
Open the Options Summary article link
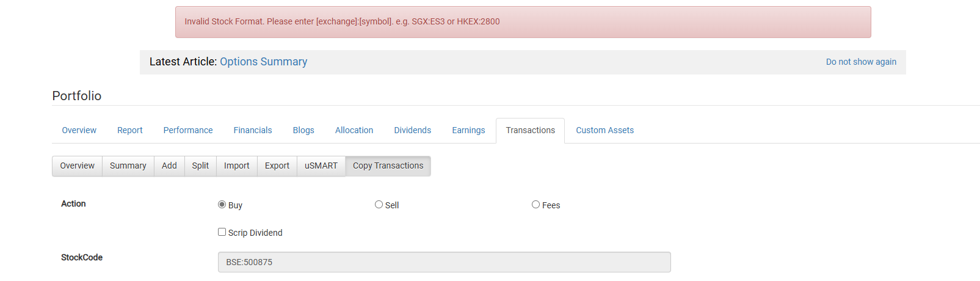click(x=263, y=62)
